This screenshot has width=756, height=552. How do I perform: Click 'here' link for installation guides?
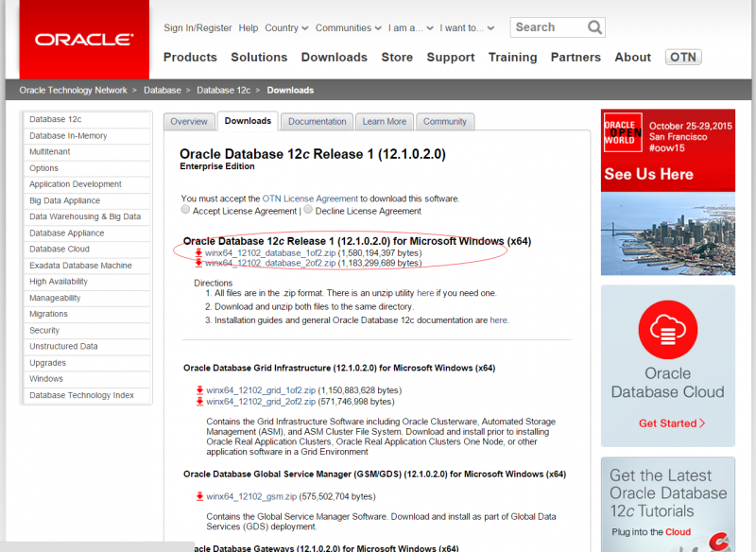coord(499,320)
